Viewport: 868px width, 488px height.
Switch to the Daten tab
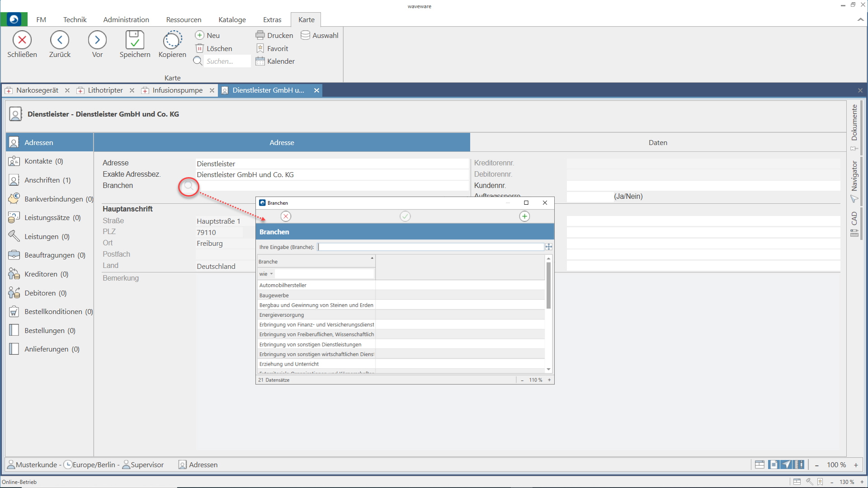tap(658, 142)
